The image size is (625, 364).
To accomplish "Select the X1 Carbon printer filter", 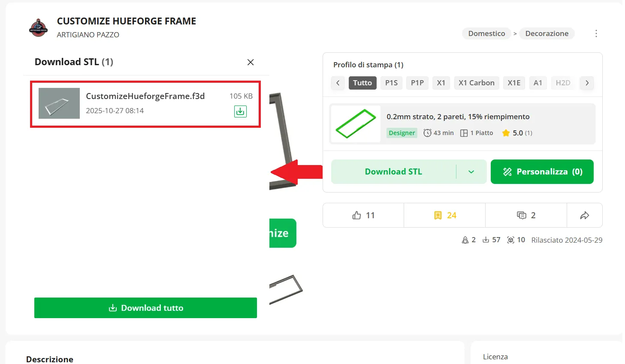I will click(477, 83).
